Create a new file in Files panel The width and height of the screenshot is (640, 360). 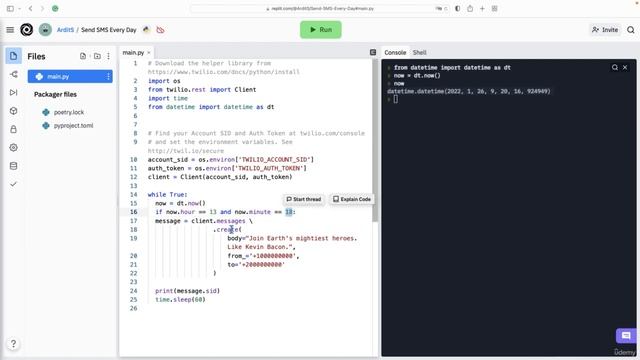click(83, 56)
